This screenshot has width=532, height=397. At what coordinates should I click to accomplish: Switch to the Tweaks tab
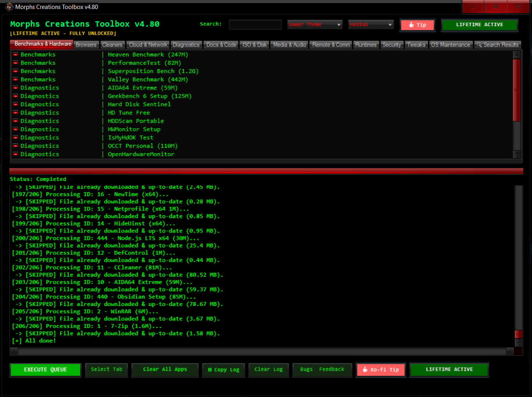pos(416,45)
